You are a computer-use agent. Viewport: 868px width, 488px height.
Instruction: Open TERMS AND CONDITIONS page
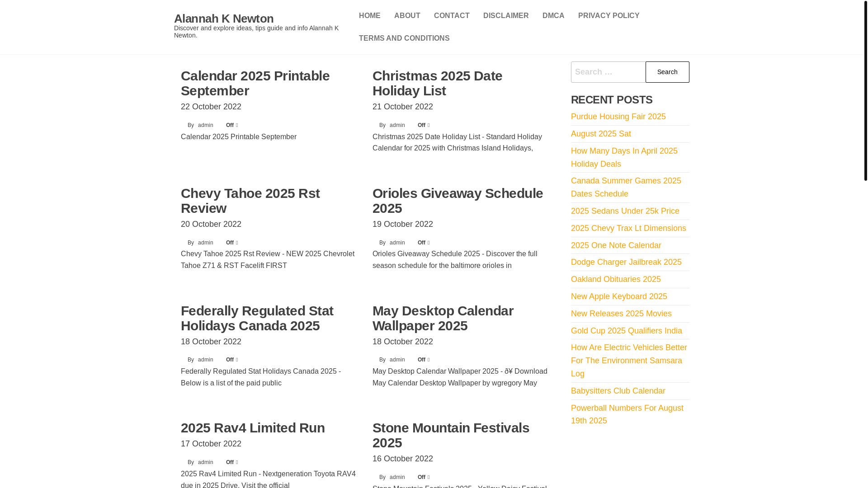[404, 38]
